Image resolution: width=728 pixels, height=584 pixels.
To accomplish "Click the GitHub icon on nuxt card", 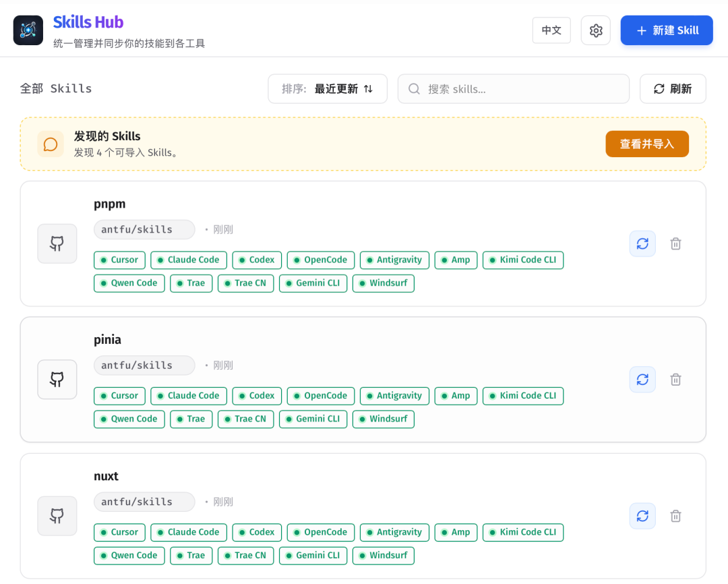I will [x=57, y=516].
